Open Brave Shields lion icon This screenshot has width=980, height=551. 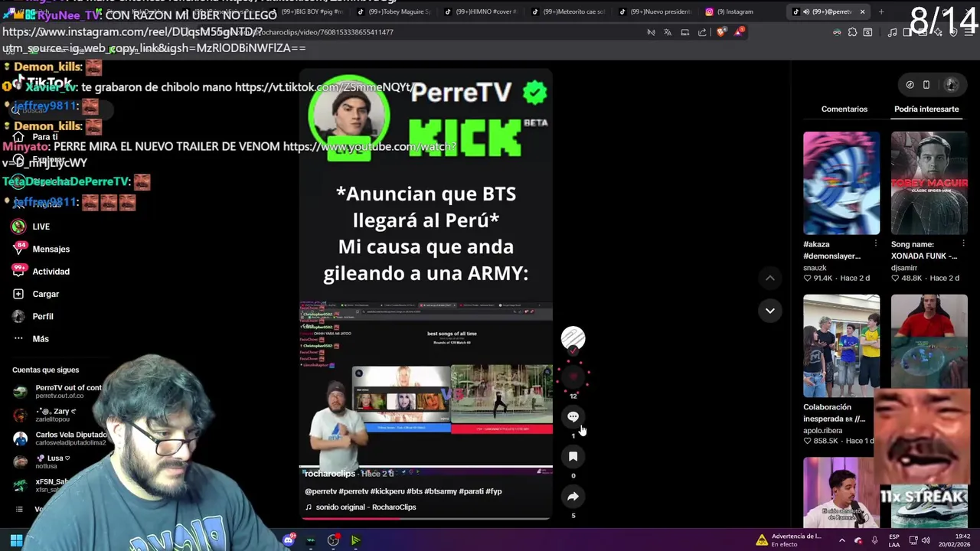(720, 32)
